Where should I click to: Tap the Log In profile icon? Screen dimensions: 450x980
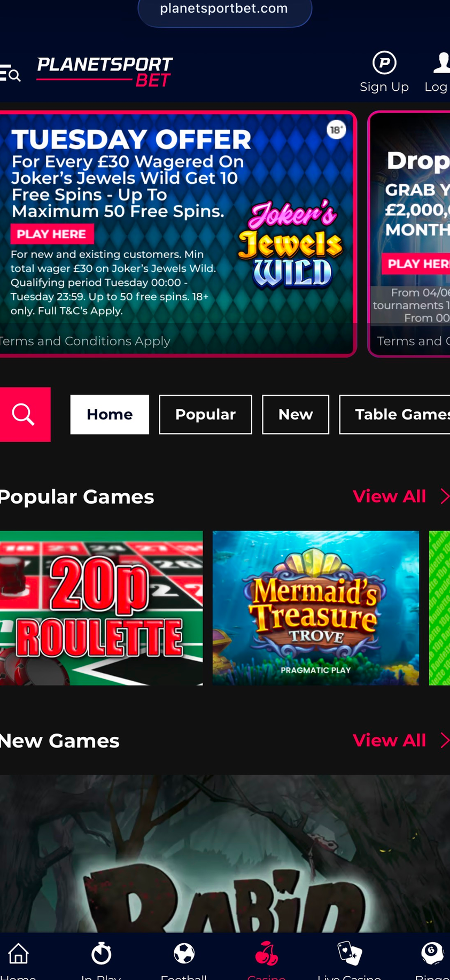click(441, 63)
